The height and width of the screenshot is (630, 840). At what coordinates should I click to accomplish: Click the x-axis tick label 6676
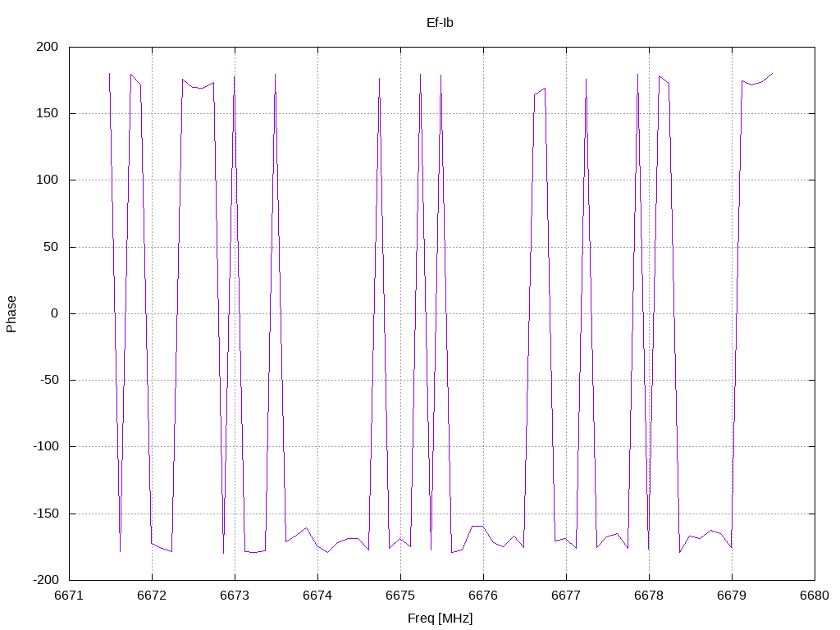[x=483, y=596]
